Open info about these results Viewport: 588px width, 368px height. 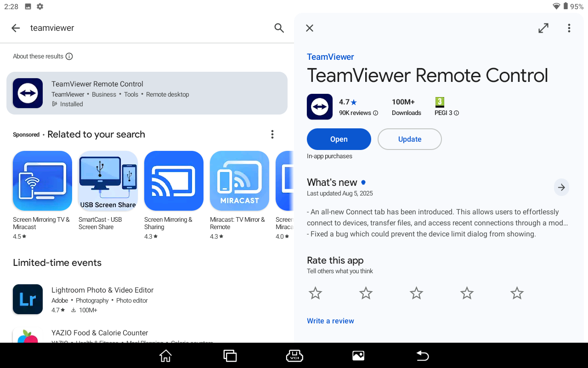tap(69, 57)
